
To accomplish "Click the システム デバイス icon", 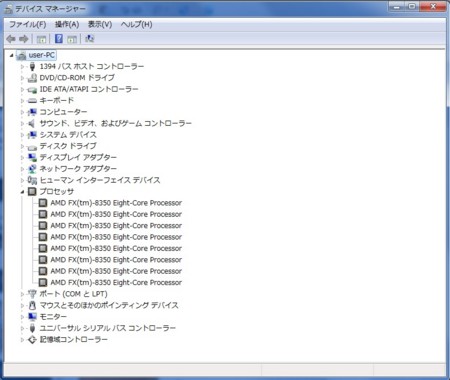I will coord(32,135).
